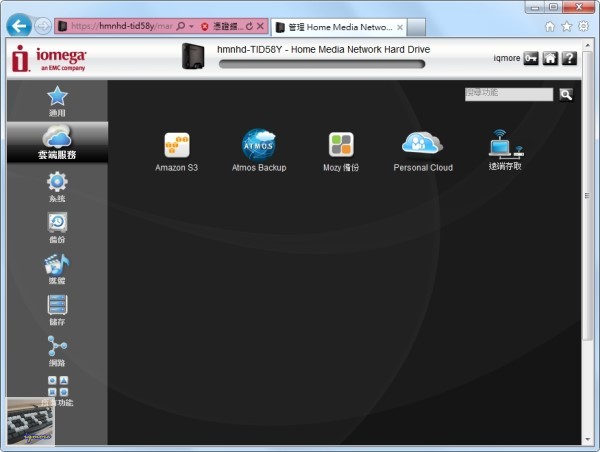
Task: Open browser home page icon
Action: click(x=550, y=26)
